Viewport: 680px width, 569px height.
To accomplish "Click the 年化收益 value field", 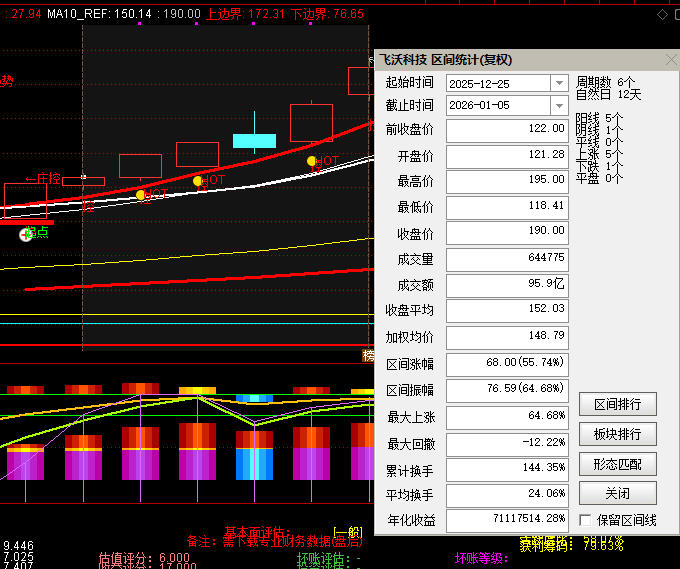I will (507, 521).
